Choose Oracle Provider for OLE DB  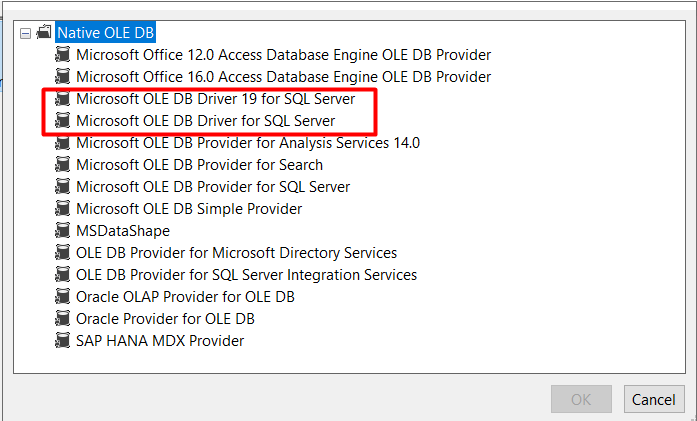pyautogui.click(x=165, y=319)
